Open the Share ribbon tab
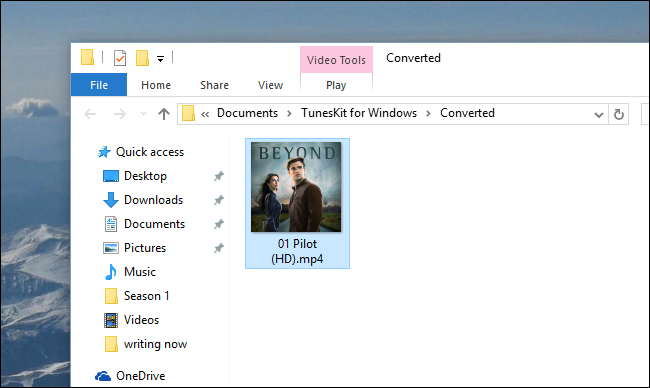 point(214,85)
